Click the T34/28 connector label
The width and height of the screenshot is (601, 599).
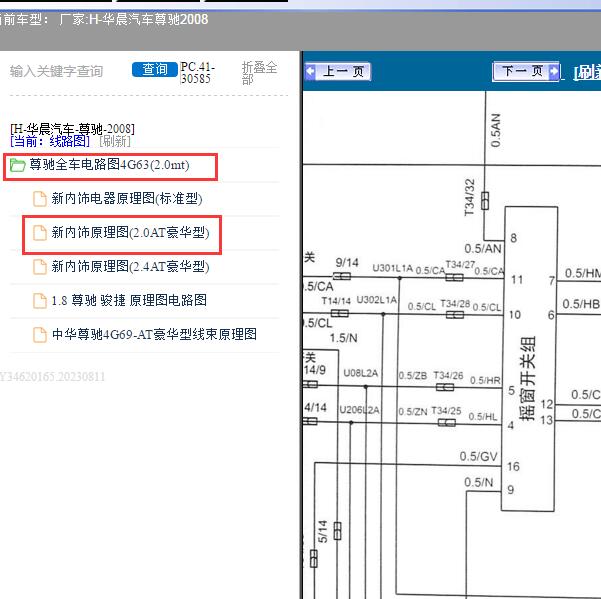pos(455,304)
